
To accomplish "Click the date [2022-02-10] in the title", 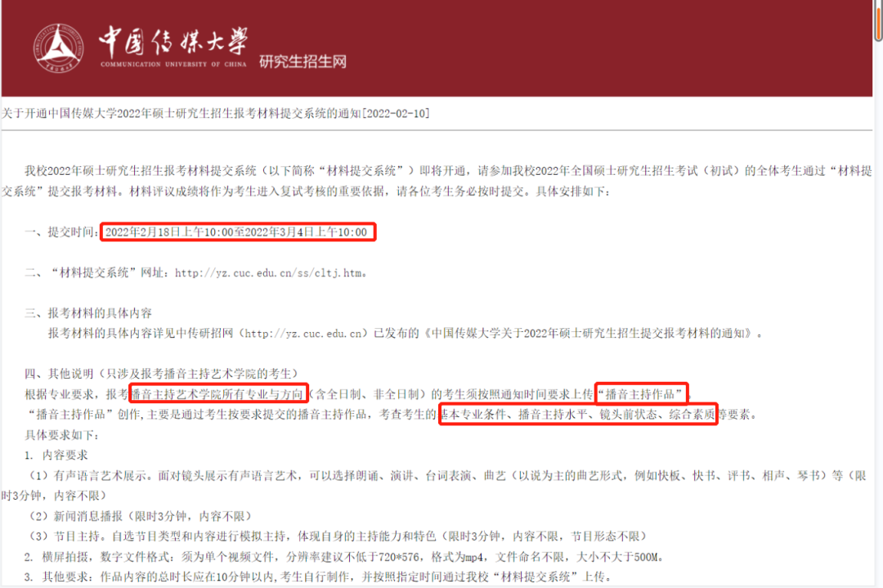I will tap(396, 113).
